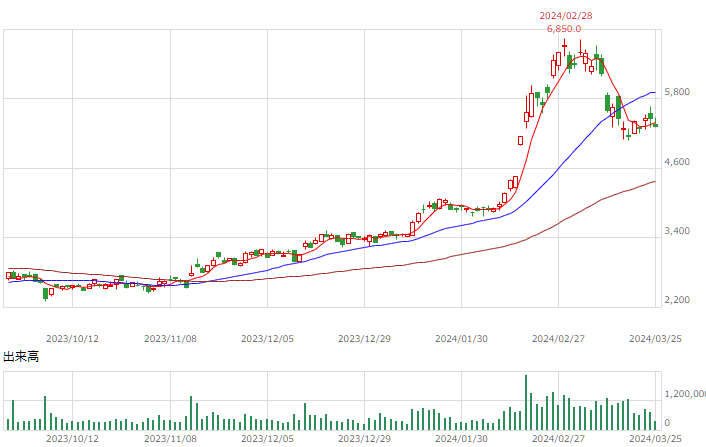Select the 1,200,000 volume axis label

click(x=685, y=394)
